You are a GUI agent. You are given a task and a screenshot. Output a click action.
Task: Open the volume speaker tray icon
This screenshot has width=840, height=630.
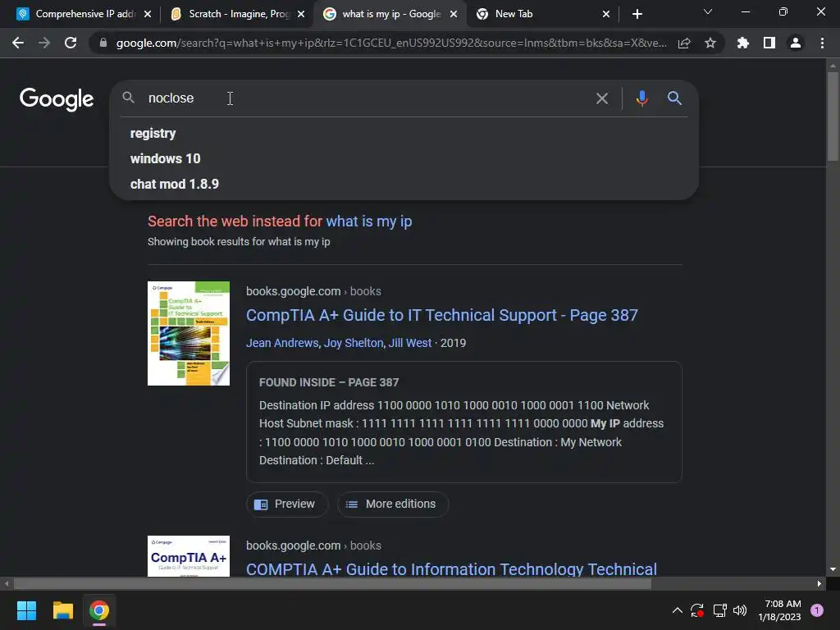pos(740,610)
